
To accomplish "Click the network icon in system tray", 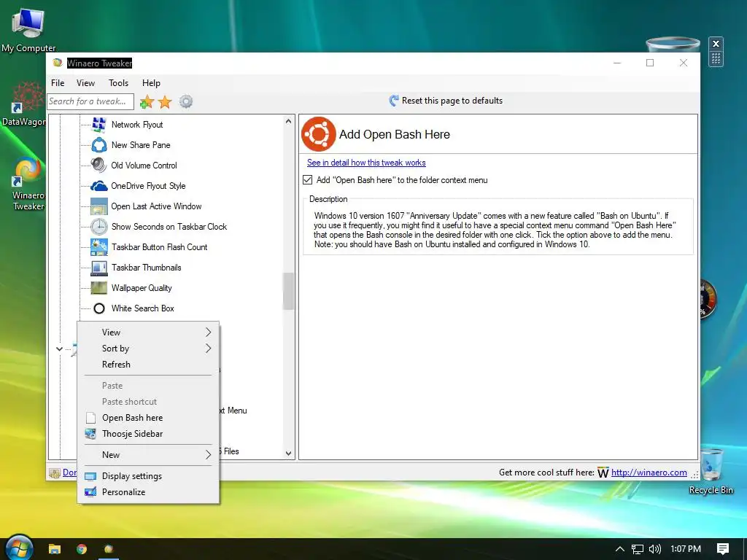I will click(x=638, y=549).
